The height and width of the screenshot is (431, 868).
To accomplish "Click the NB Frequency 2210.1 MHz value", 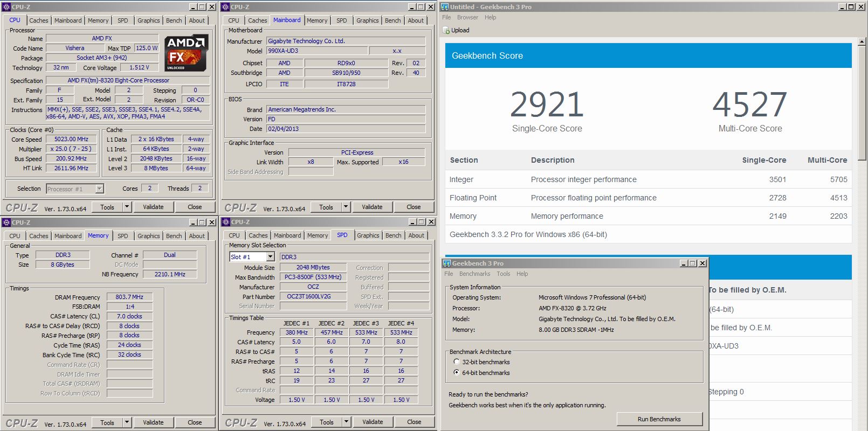I will [x=170, y=274].
